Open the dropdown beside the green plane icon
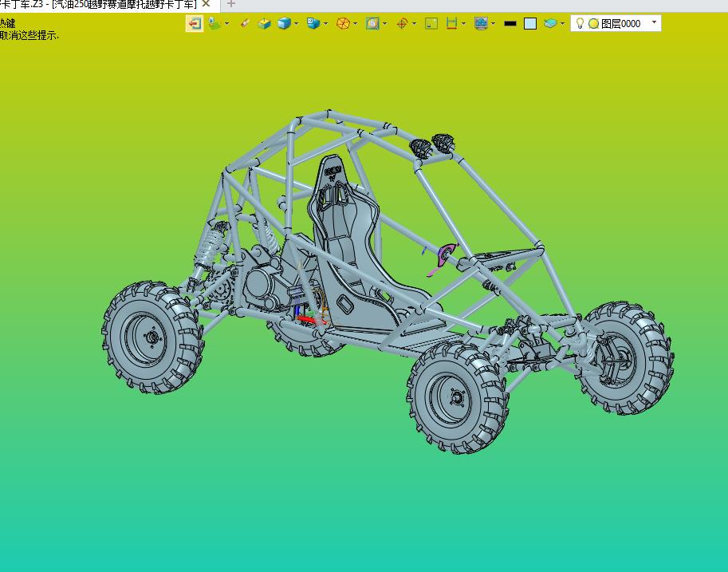The height and width of the screenshot is (572, 728). 227,24
